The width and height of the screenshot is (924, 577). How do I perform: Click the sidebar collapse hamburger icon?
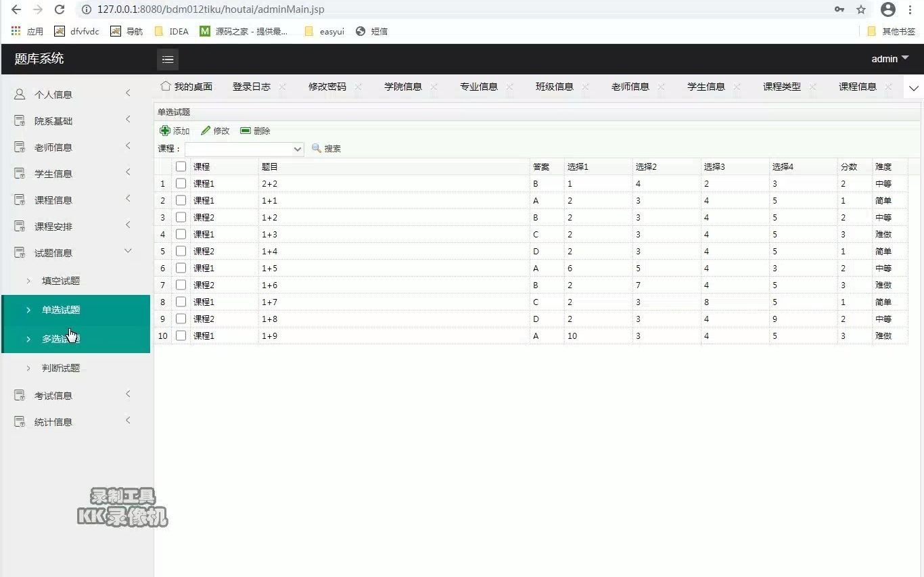point(168,60)
